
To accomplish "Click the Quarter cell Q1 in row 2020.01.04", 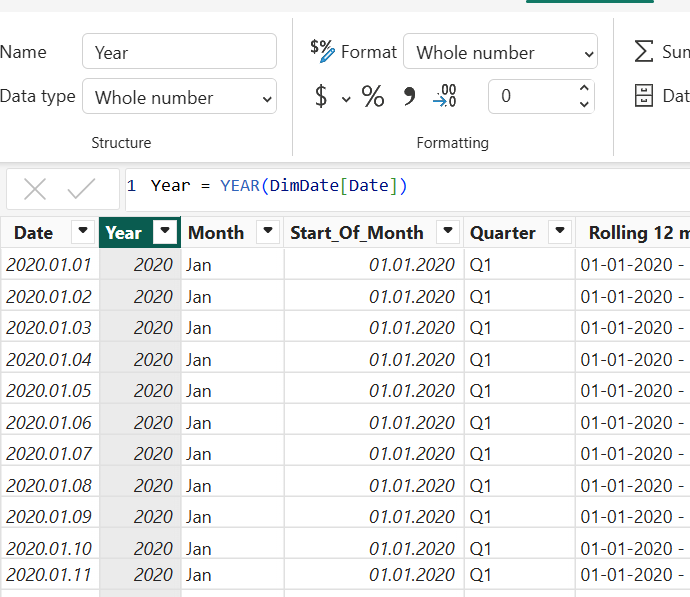I will [x=520, y=359].
